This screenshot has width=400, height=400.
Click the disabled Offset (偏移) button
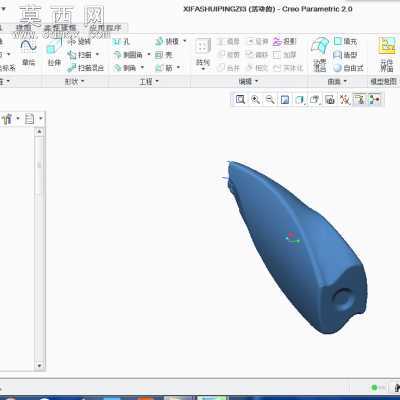257,55
